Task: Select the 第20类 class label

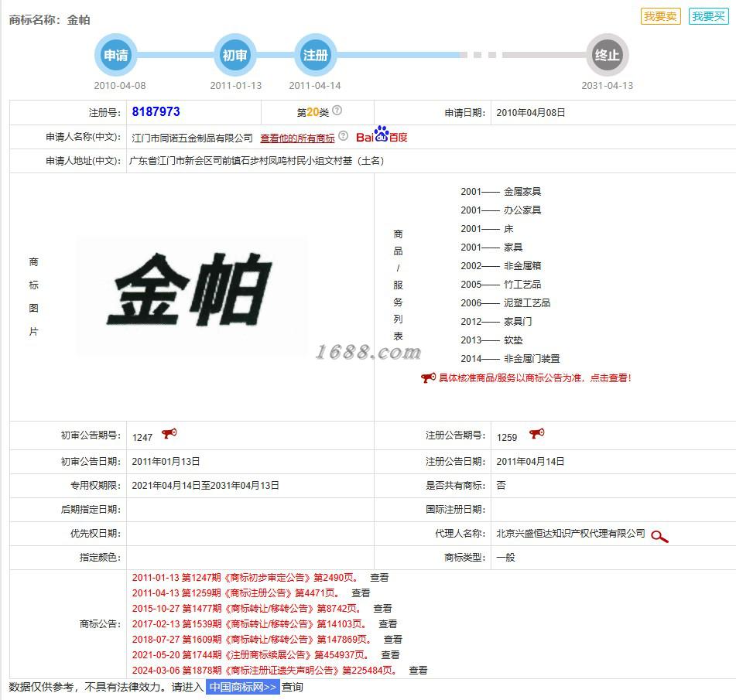Action: click(x=313, y=112)
